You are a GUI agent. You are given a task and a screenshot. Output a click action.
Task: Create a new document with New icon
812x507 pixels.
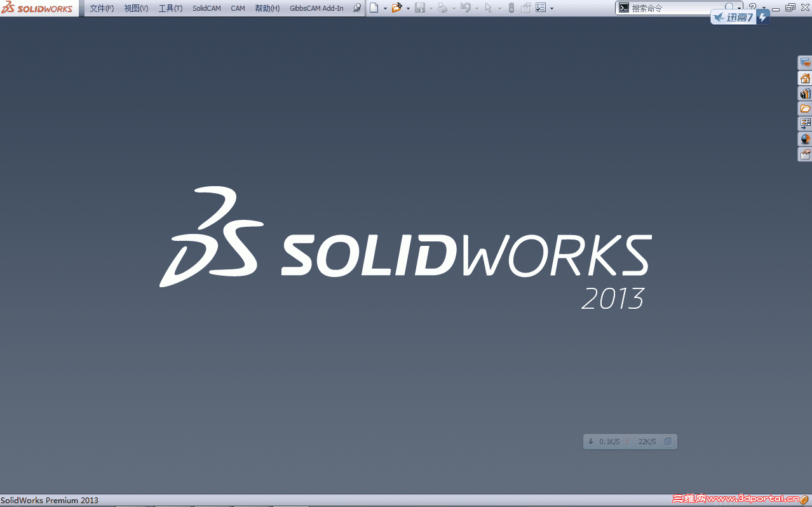pyautogui.click(x=374, y=8)
